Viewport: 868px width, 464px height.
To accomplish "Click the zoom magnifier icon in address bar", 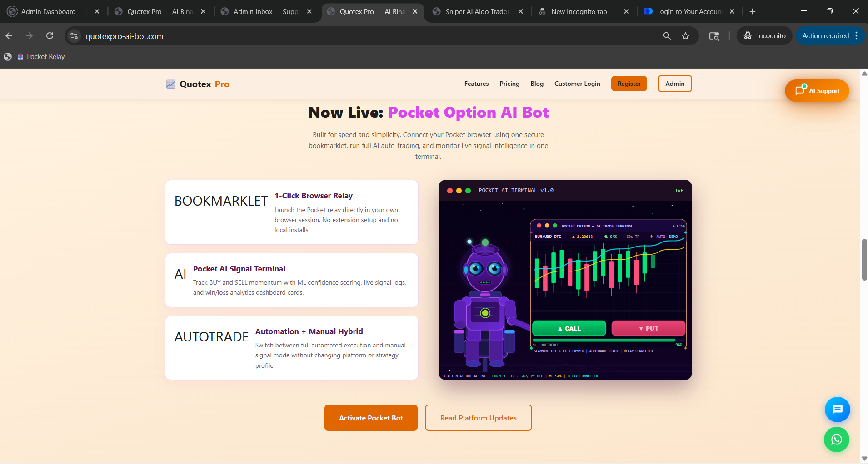I will click(667, 36).
